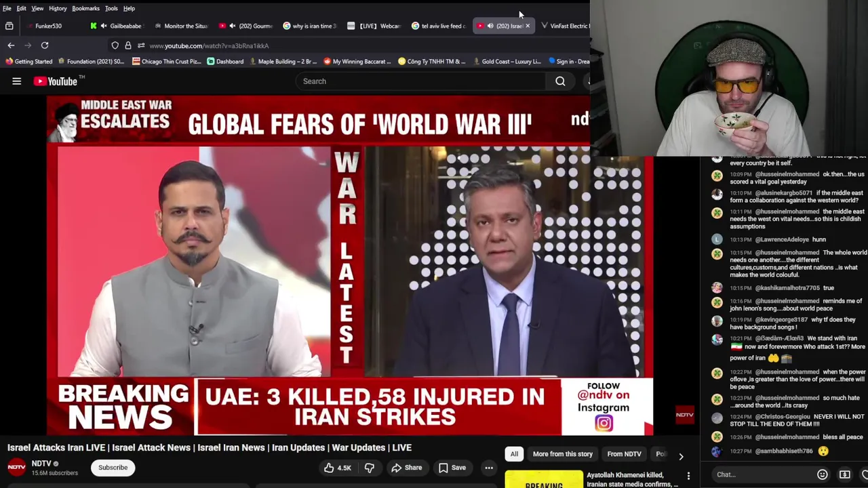Click @LawrenceAdeleye chat avatar
The width and height of the screenshot is (868, 488).
717,239
